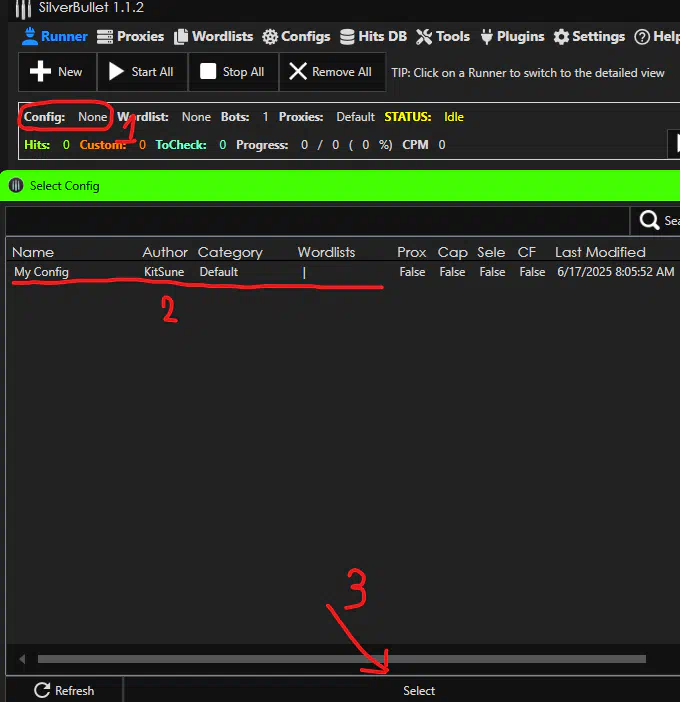The height and width of the screenshot is (702, 680).
Task: Click the CPM label in runner
Action: click(415, 145)
